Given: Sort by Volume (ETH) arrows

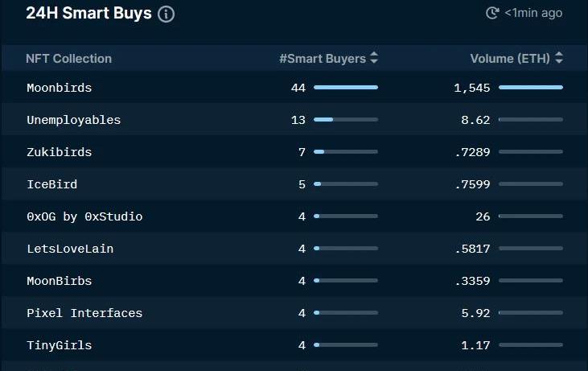Looking at the screenshot, I should coord(559,58).
